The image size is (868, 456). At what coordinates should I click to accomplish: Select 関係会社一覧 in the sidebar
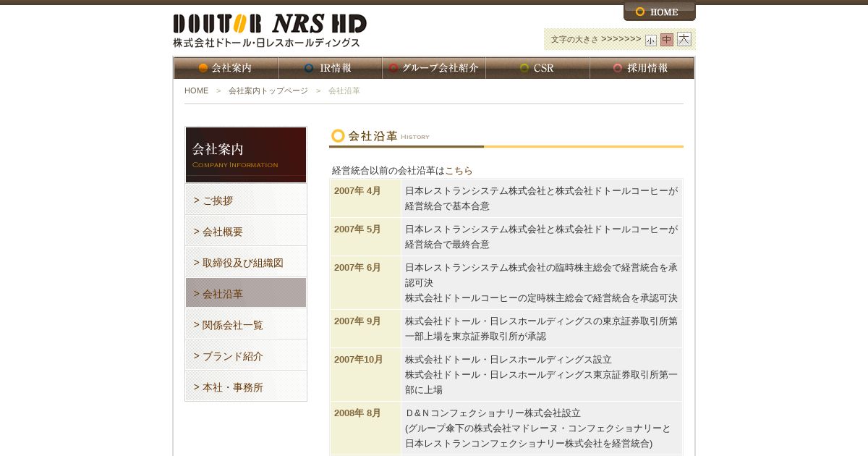tap(246, 324)
